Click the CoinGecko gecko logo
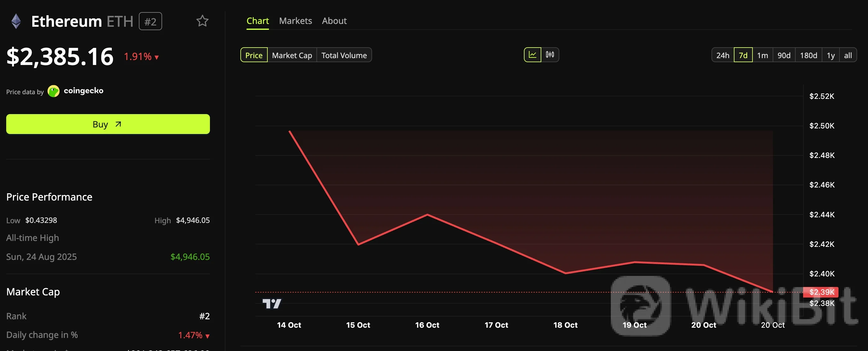 click(53, 91)
